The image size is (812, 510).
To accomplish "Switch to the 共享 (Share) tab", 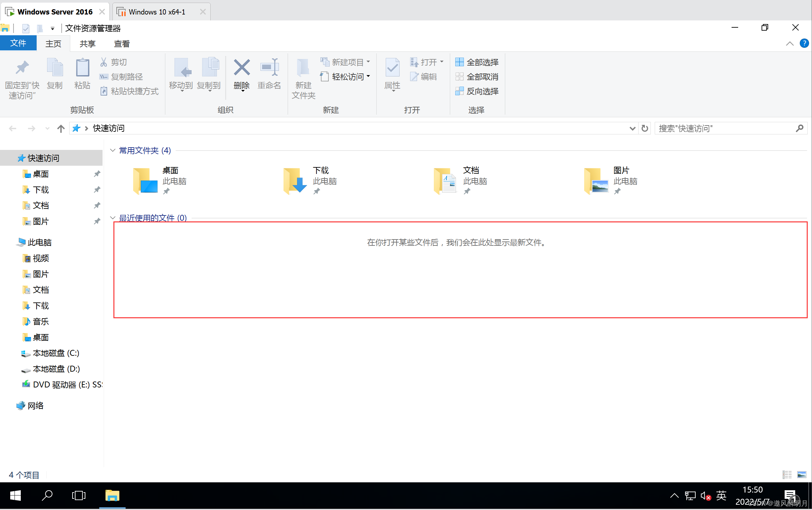I will (x=87, y=44).
